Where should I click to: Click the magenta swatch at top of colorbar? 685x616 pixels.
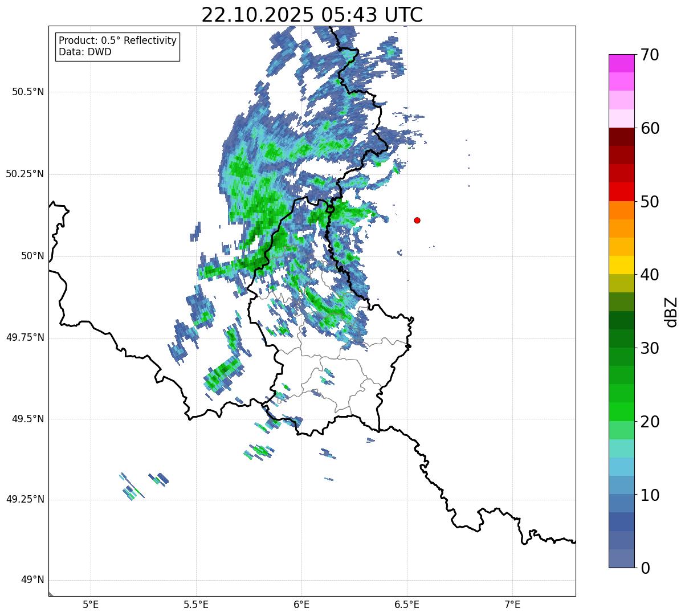(622, 63)
